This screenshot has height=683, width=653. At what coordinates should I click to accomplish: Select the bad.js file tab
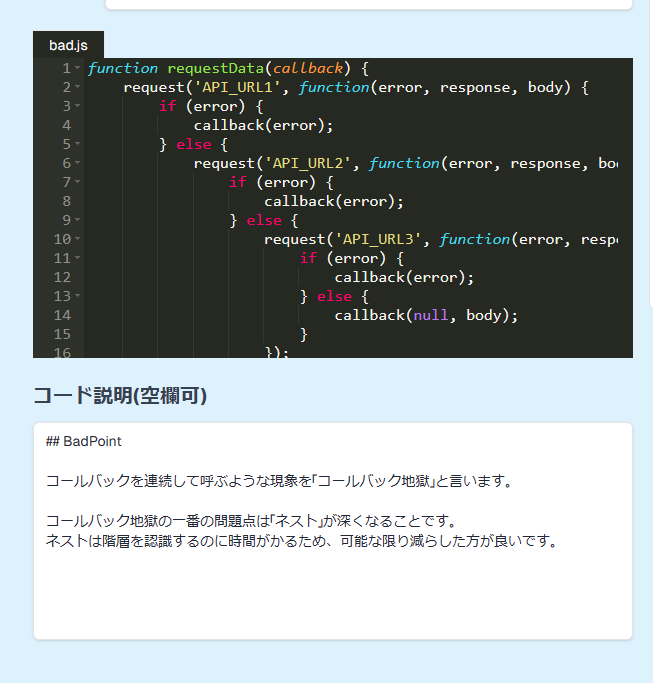pos(68,45)
